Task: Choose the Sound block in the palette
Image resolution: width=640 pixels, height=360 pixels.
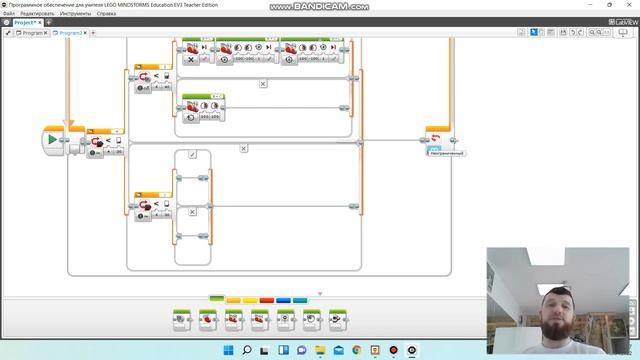Action: tap(311, 320)
